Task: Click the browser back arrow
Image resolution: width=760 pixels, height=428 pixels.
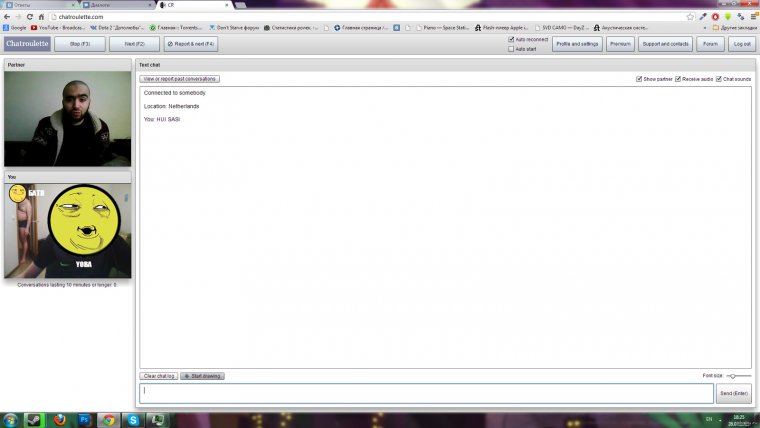Action: (x=7, y=17)
